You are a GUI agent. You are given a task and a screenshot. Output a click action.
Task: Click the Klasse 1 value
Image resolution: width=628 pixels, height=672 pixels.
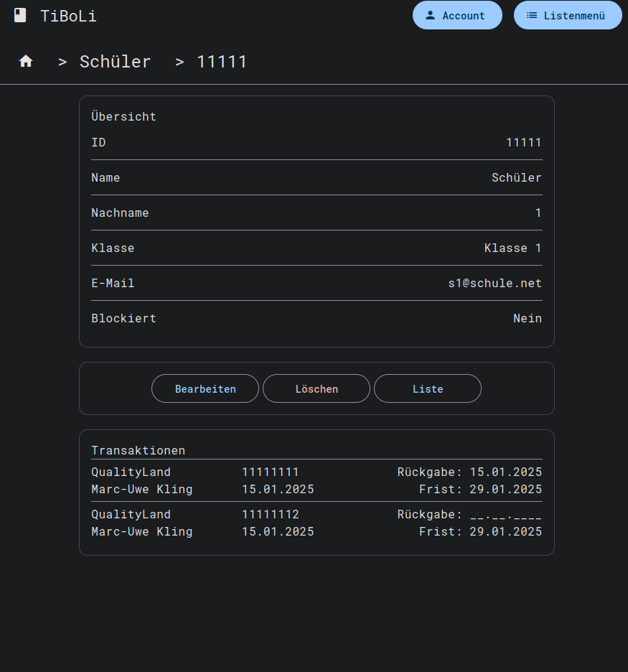[x=512, y=248]
